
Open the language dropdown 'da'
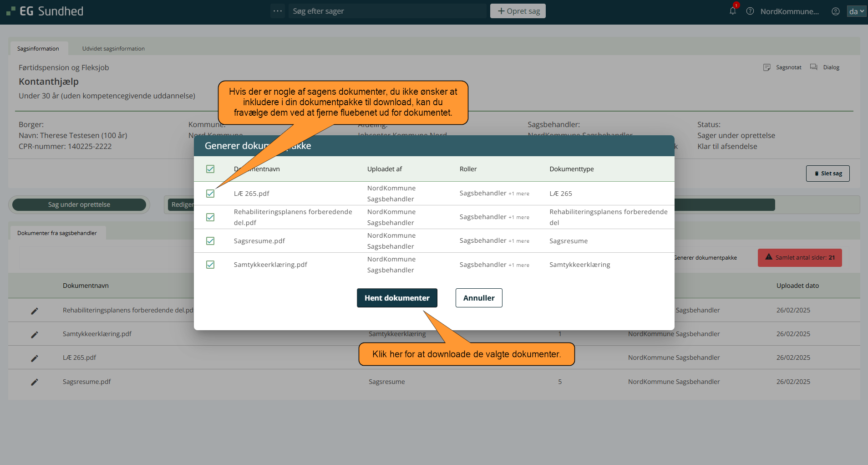[856, 11]
